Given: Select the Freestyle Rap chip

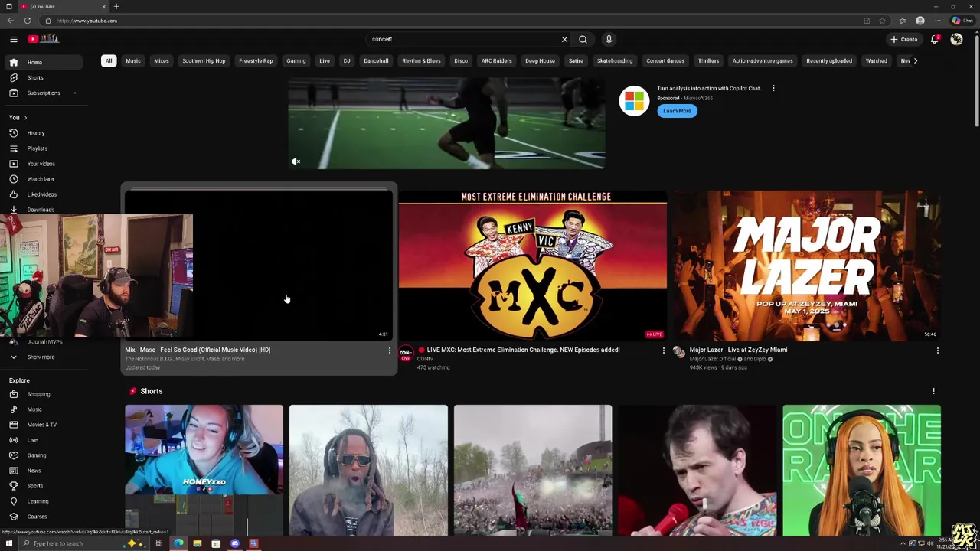Looking at the screenshot, I should [x=256, y=60].
